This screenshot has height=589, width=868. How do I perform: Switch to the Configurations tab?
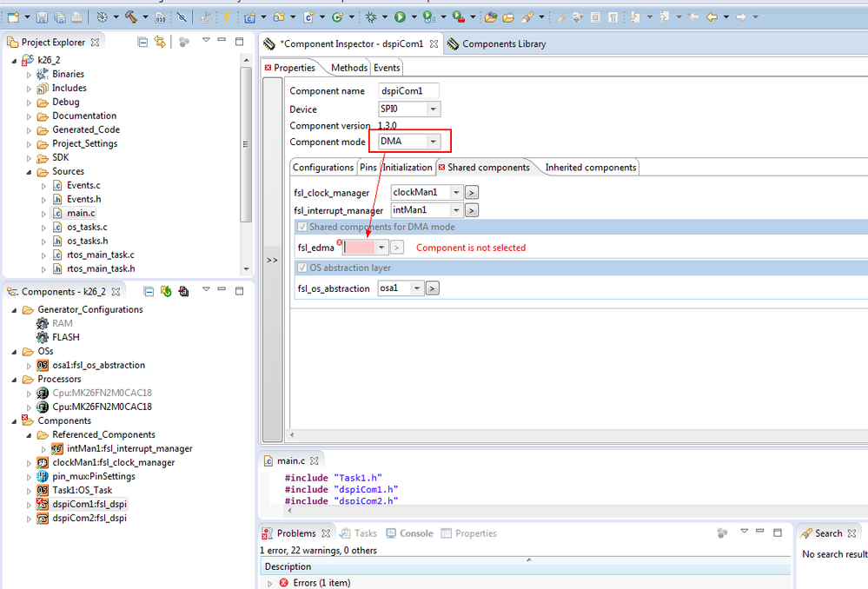tap(322, 167)
